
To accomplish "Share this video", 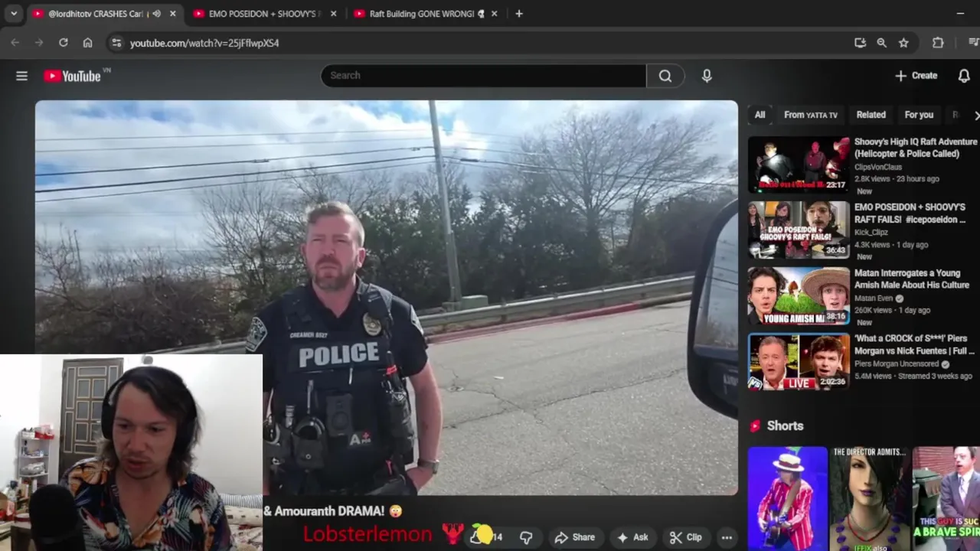I will [575, 537].
